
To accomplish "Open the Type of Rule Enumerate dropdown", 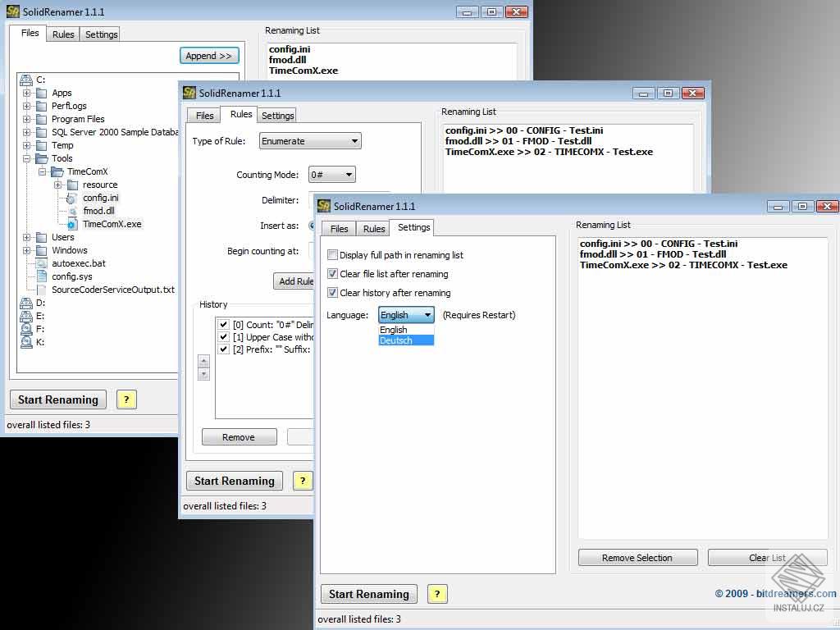I will 310,141.
